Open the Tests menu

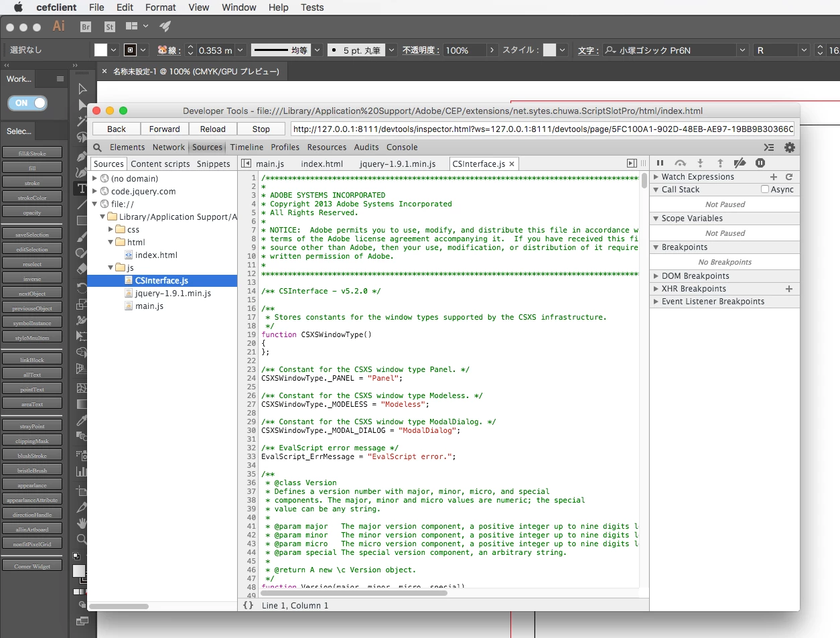tap(312, 7)
